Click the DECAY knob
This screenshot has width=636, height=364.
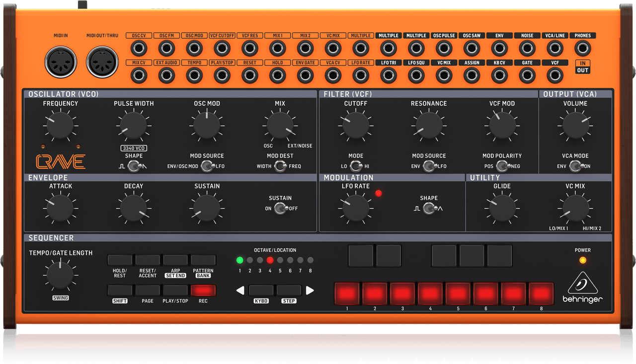(x=134, y=208)
